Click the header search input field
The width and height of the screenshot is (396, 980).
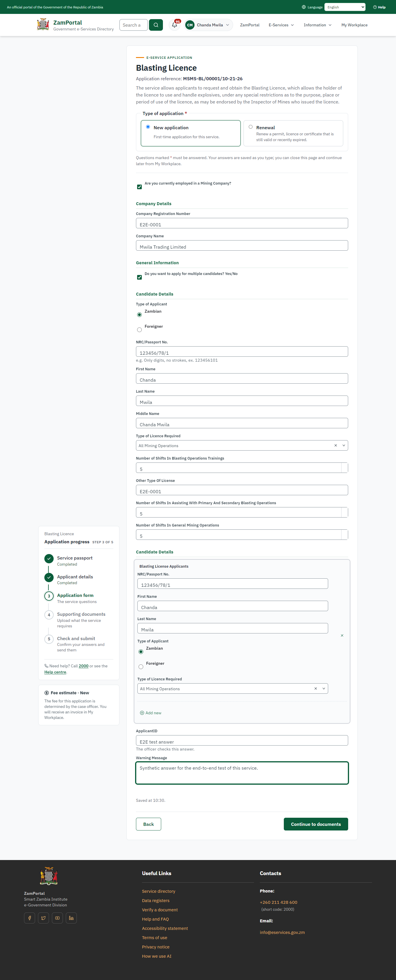click(133, 25)
